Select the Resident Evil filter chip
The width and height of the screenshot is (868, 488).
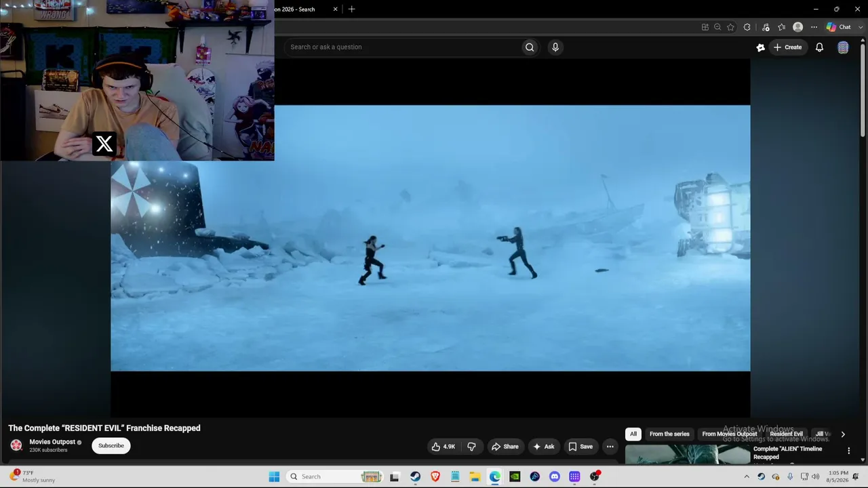[787, 434]
